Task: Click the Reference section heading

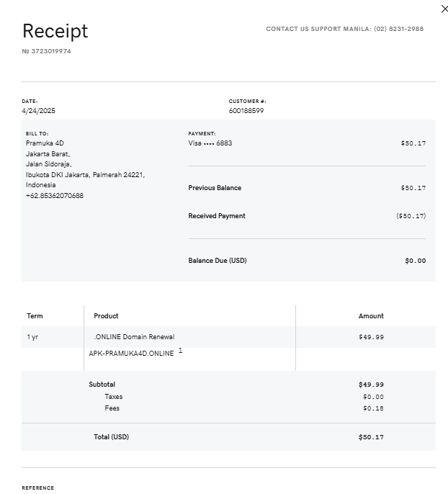Action: coord(37,488)
